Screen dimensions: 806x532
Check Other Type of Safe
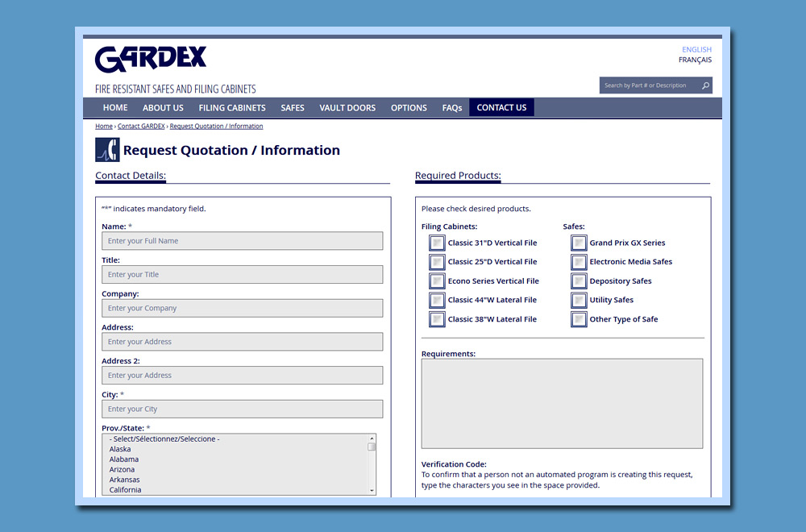tap(579, 319)
